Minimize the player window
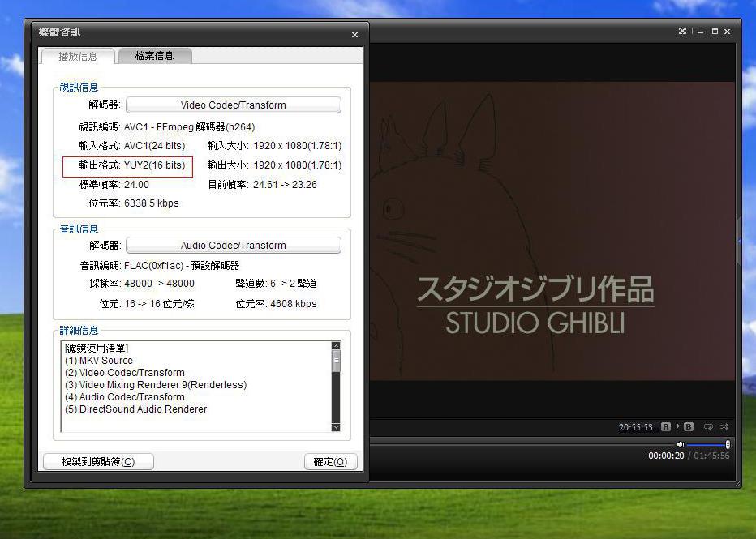 701,32
